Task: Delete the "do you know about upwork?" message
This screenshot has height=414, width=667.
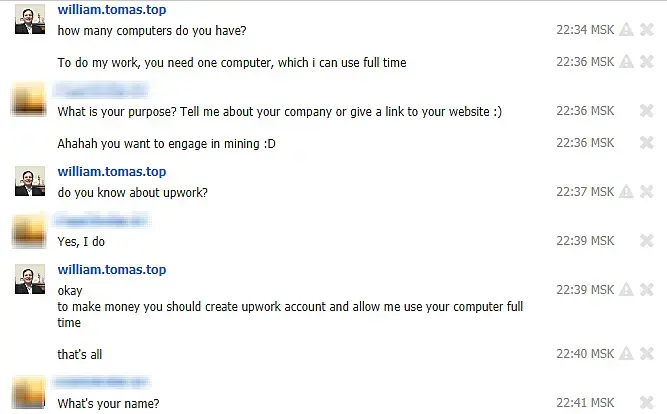Action: point(647,192)
